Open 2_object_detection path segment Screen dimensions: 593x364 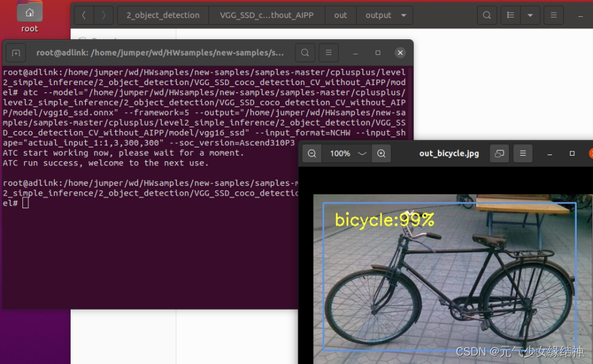pyautogui.click(x=163, y=15)
